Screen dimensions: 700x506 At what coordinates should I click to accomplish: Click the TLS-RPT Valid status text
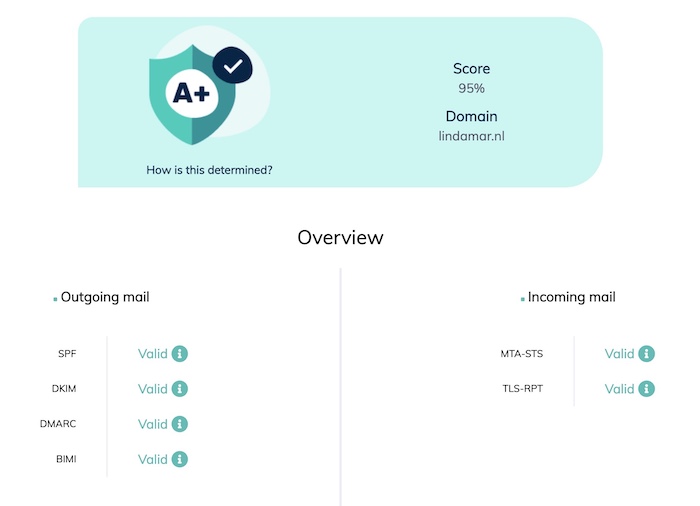point(619,389)
